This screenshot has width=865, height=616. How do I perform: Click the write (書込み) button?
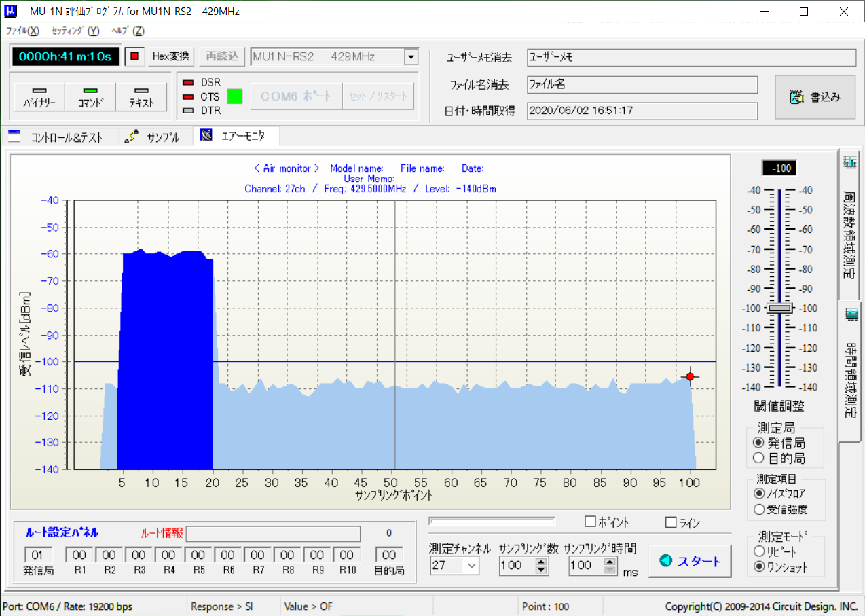pyautogui.click(x=815, y=97)
